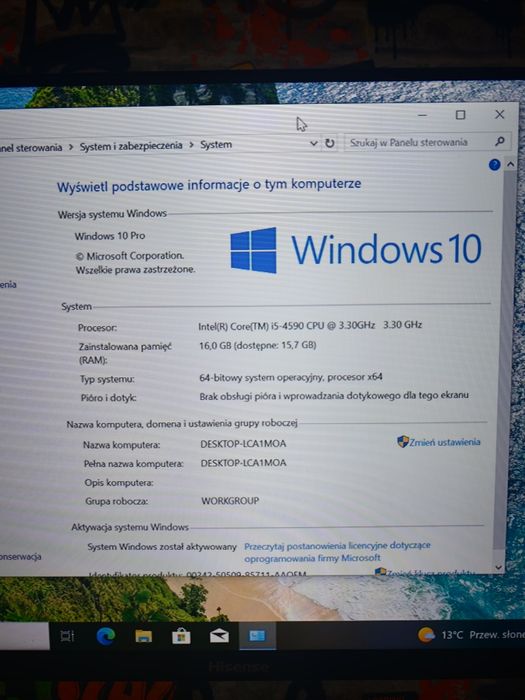Open the address bar history dropdown

313,143
